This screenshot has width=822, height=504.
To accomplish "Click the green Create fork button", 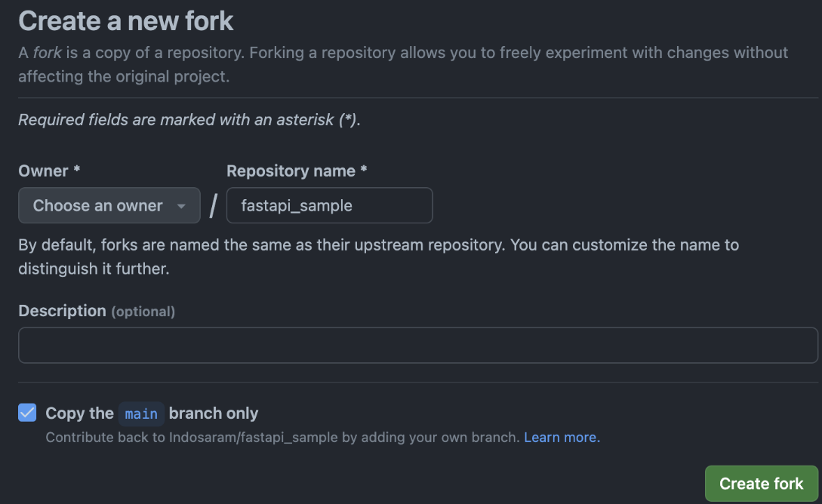I will click(x=761, y=483).
